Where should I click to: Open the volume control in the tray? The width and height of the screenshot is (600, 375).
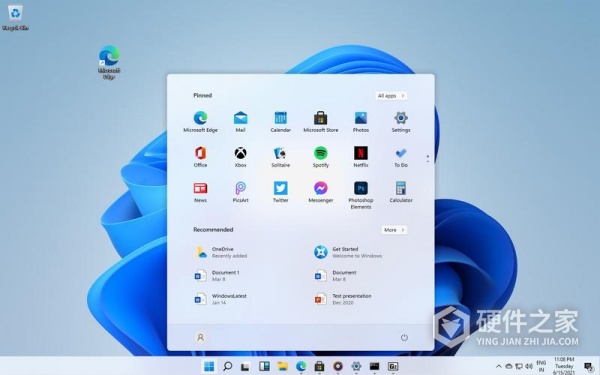[x=529, y=366]
